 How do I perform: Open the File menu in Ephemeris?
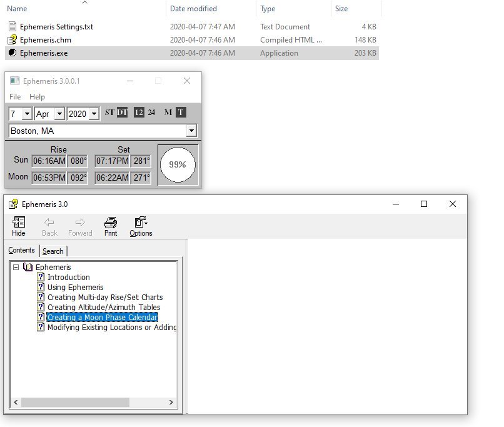(15, 97)
